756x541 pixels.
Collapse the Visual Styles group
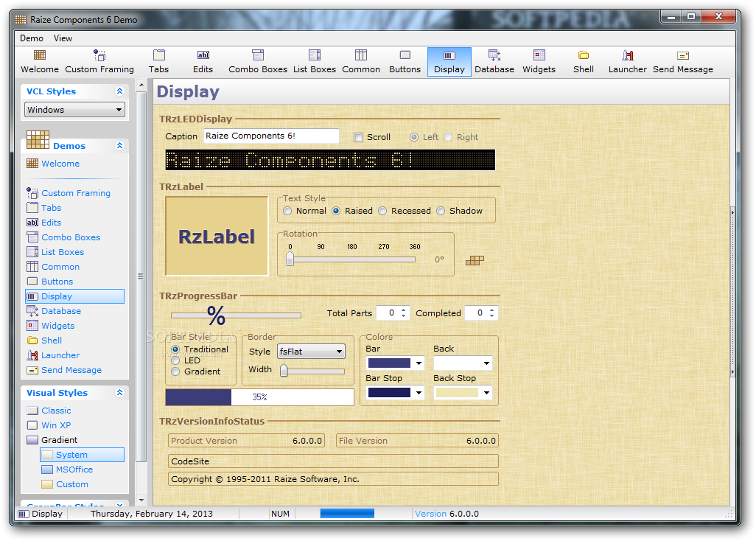coord(119,393)
